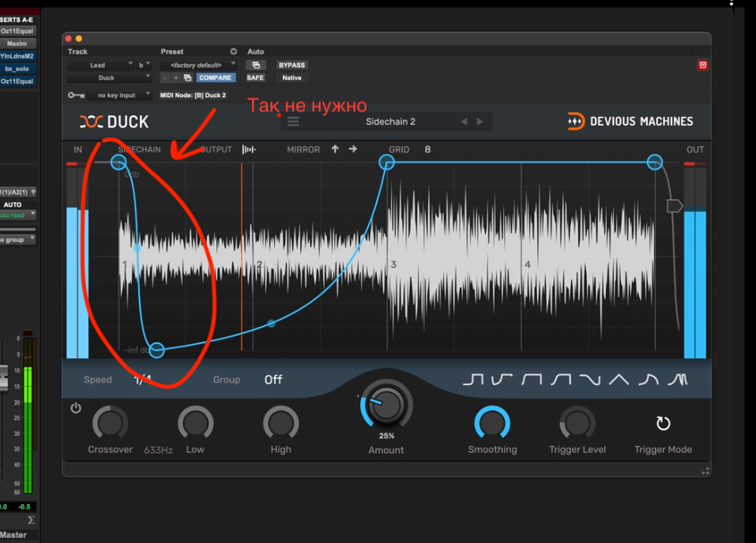Adjust the Crossover knob
This screenshot has width=756, height=543.
(110, 424)
